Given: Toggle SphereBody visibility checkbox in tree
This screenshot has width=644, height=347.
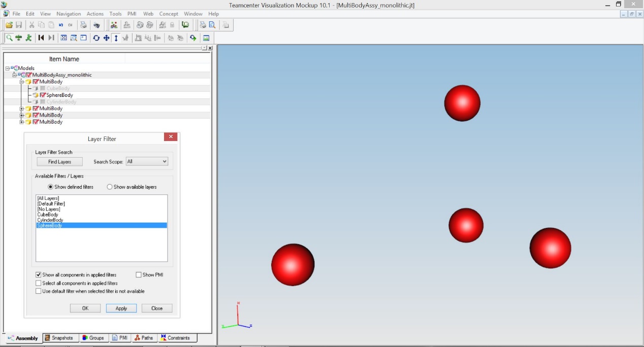Looking at the screenshot, I should [43, 95].
